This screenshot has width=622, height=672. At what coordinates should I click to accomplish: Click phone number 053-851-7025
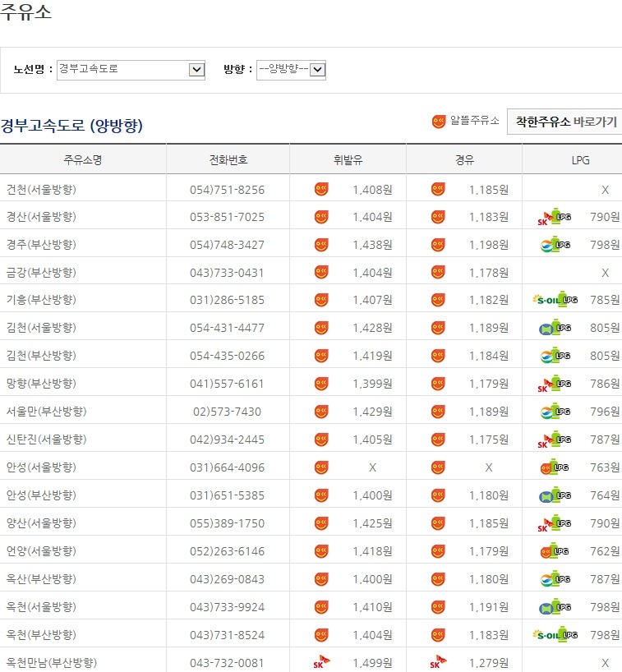pos(228,217)
